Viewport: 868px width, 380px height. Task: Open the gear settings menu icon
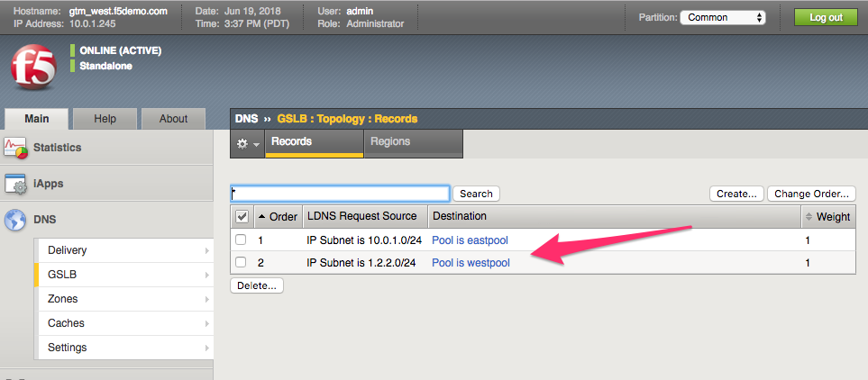pos(248,144)
